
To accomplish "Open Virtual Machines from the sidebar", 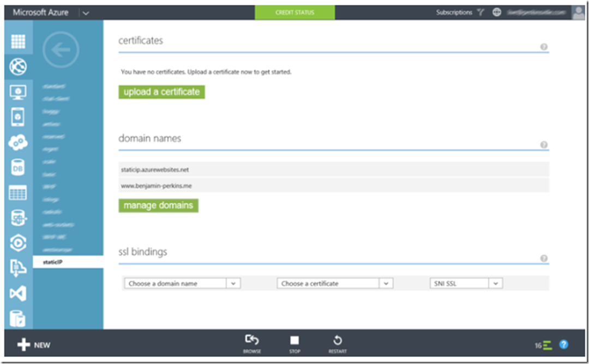I will click(18, 92).
